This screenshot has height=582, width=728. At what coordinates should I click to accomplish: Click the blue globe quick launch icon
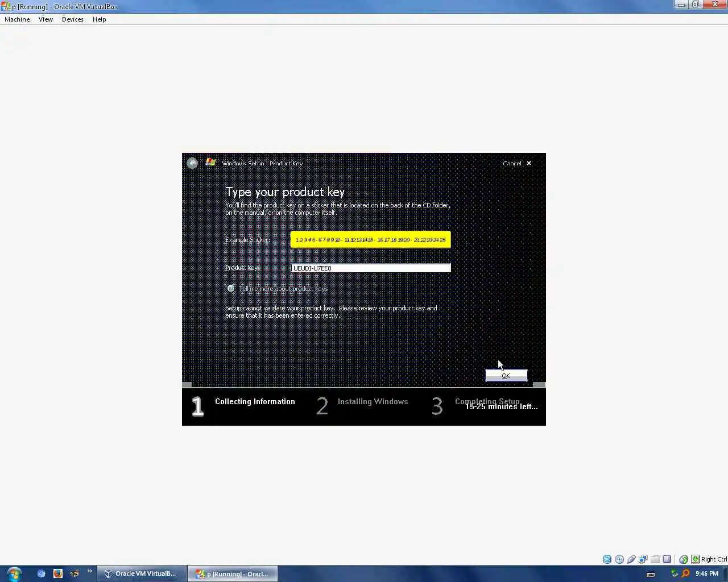click(41, 573)
